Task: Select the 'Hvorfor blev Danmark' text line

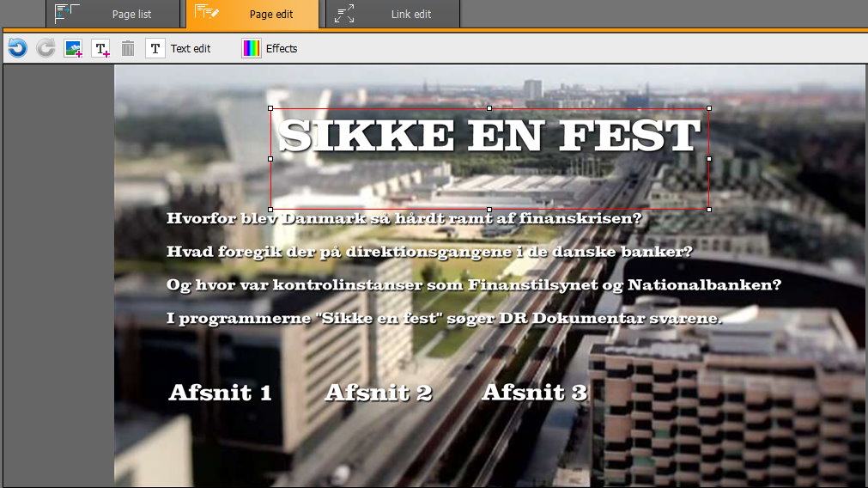Action: (404, 218)
